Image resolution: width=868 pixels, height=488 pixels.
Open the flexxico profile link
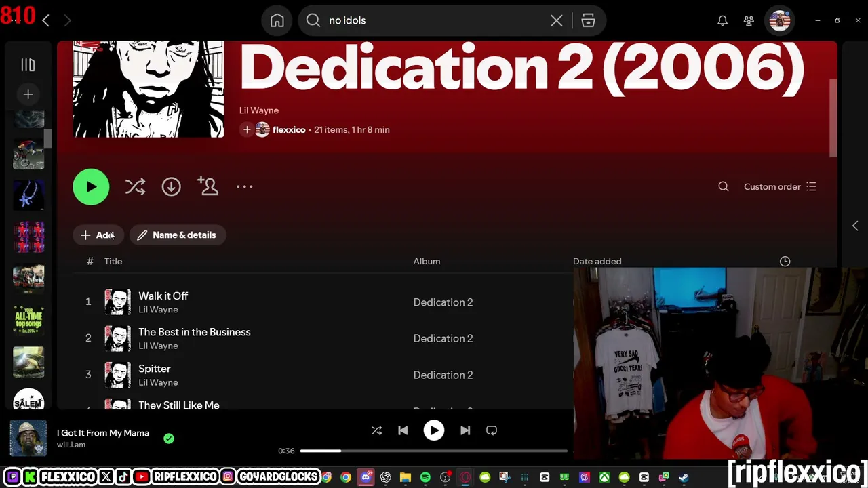point(289,129)
